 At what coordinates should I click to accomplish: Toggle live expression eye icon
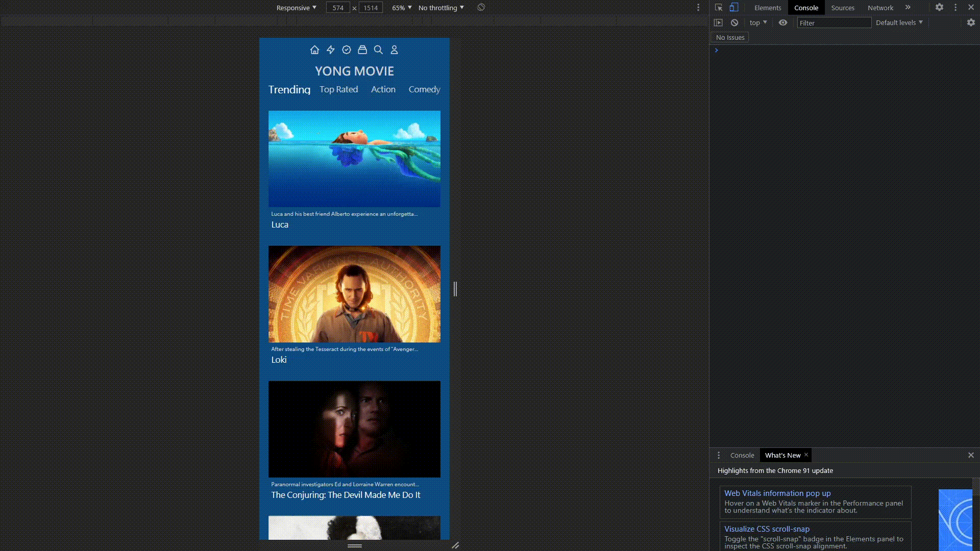click(783, 22)
